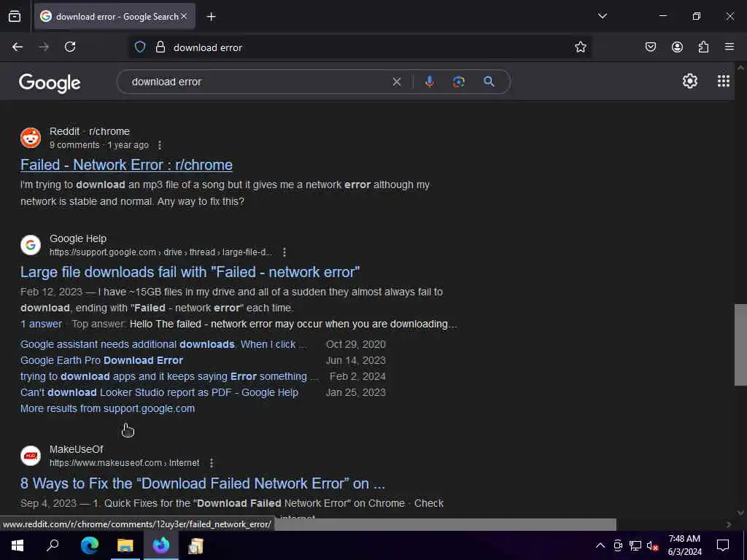Search by image with Lens icon
The width and height of the screenshot is (747, 560).
[x=459, y=82]
